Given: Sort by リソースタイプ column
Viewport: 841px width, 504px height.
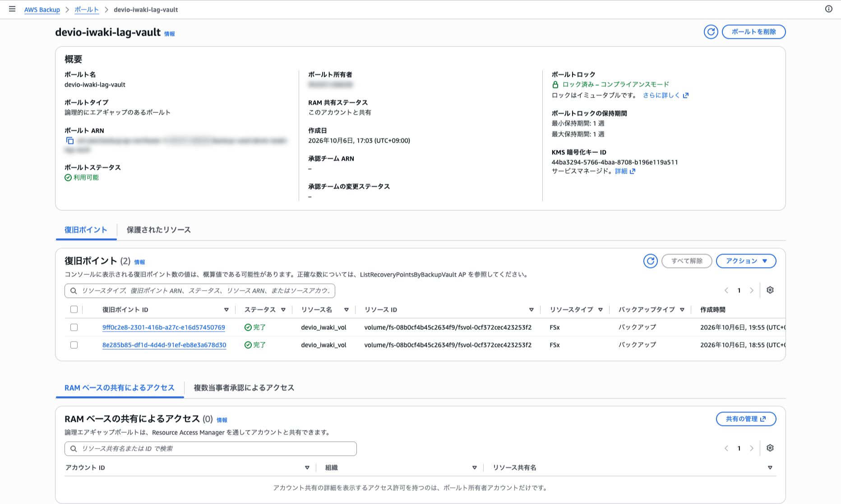Looking at the screenshot, I should point(601,310).
